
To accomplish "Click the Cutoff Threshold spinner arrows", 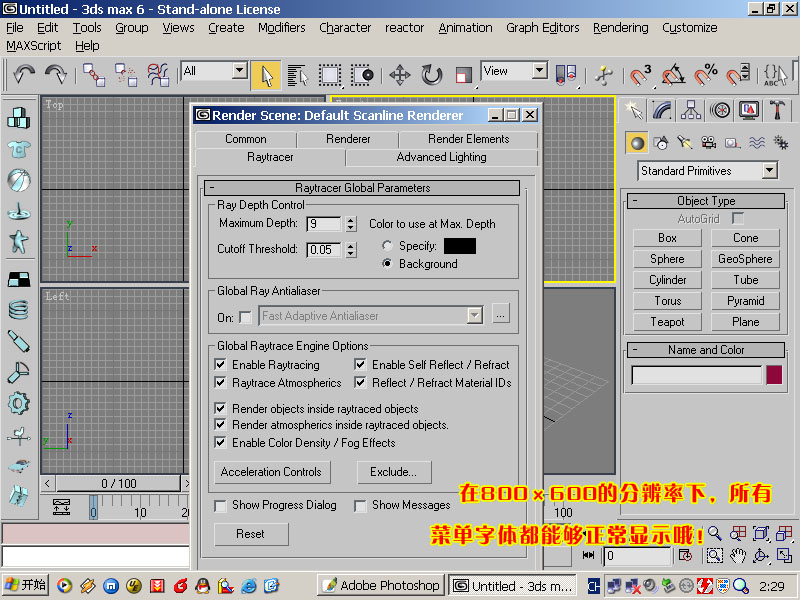I will 351,249.
